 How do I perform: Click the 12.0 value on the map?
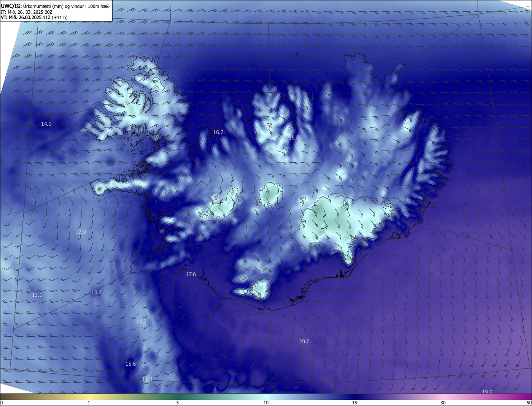pyautogui.click(x=81, y=232)
